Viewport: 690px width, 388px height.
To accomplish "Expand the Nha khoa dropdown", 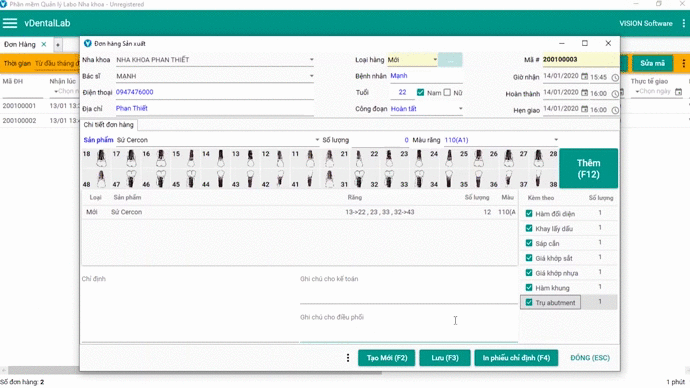I will coord(312,59).
